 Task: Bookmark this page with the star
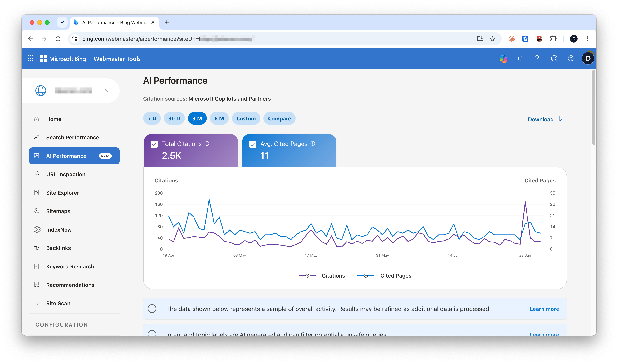click(492, 39)
